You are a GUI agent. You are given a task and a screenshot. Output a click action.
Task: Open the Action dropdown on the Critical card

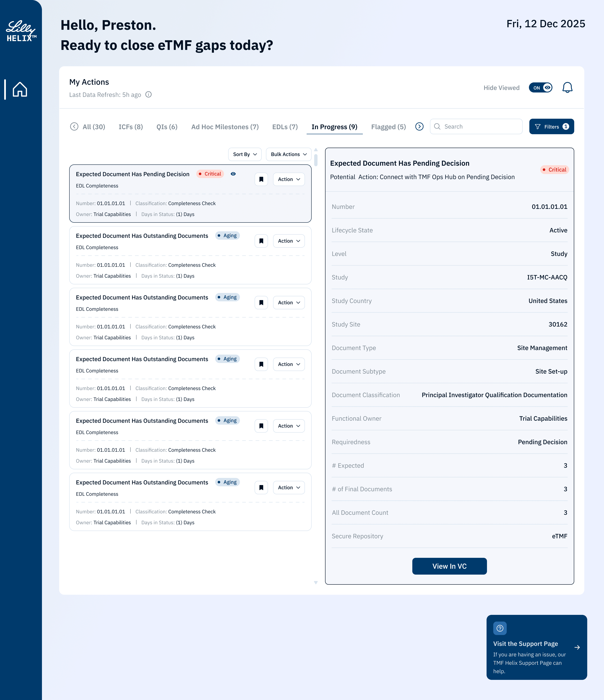coord(289,179)
